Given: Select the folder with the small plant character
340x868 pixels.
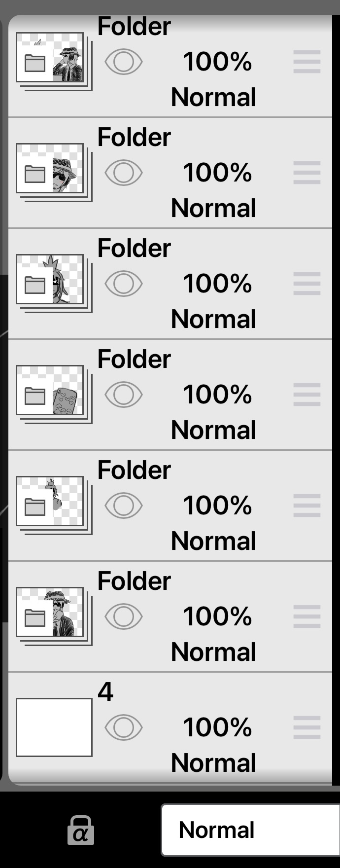Looking at the screenshot, I should [x=170, y=506].
